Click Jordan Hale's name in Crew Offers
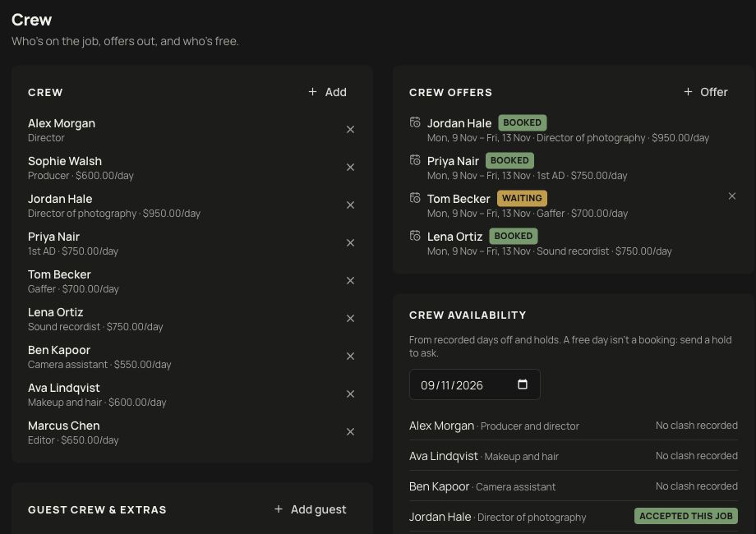This screenshot has height=534, width=756. point(459,123)
